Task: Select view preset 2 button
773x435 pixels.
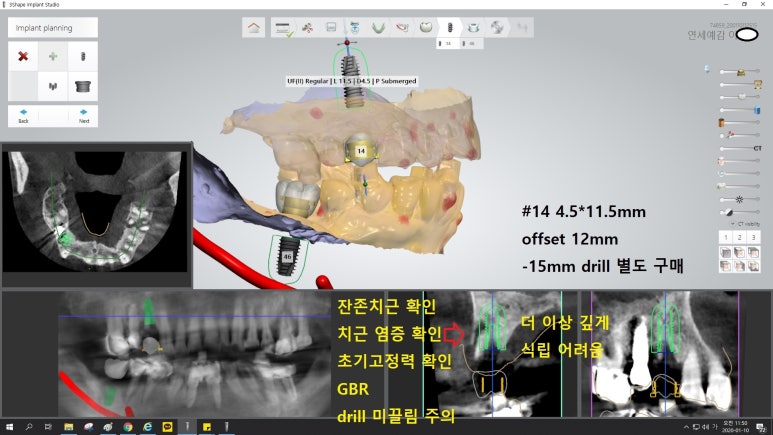Action: click(x=739, y=238)
